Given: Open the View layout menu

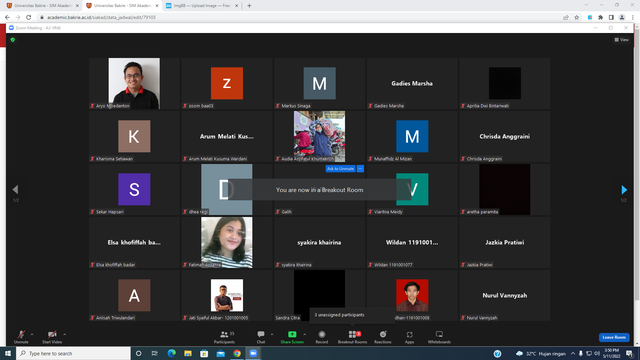Looking at the screenshot, I should click(x=621, y=40).
